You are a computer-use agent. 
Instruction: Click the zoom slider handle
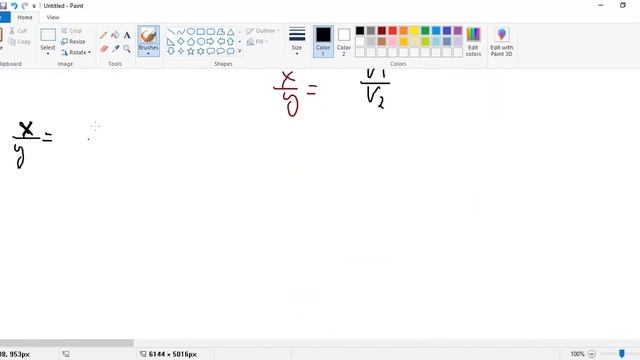pos(622,354)
